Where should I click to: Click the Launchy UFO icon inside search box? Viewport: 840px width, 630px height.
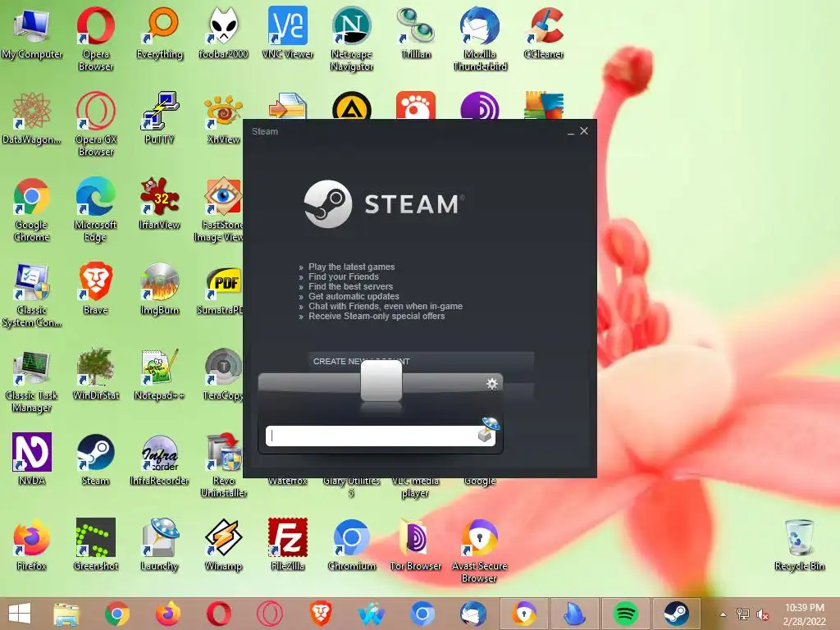click(488, 430)
